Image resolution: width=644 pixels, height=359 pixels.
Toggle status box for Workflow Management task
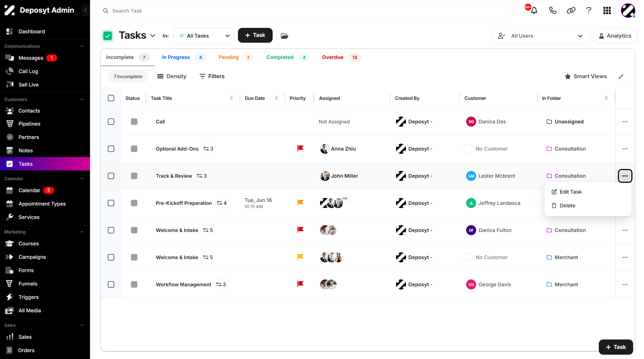coord(134,284)
